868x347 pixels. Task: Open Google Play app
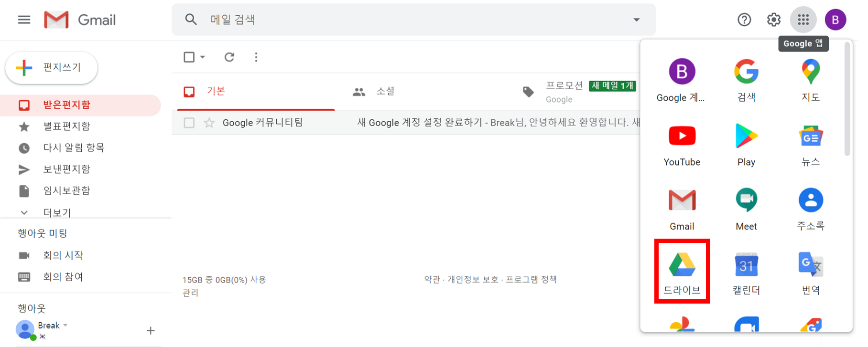click(x=746, y=145)
